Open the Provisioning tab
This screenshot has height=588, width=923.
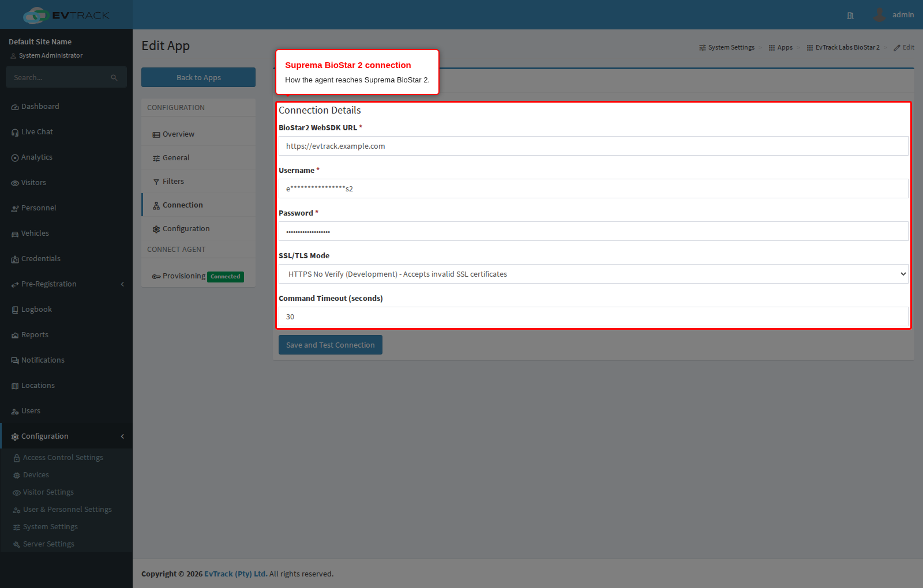click(x=198, y=276)
